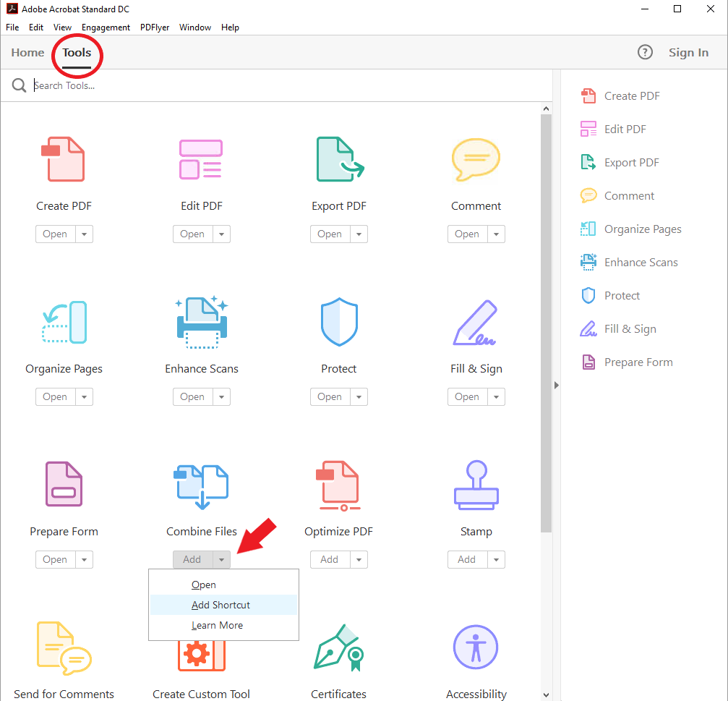Expand the dropdown arrow under Stamp
Image resolution: width=728 pixels, height=701 pixels.
(497, 559)
